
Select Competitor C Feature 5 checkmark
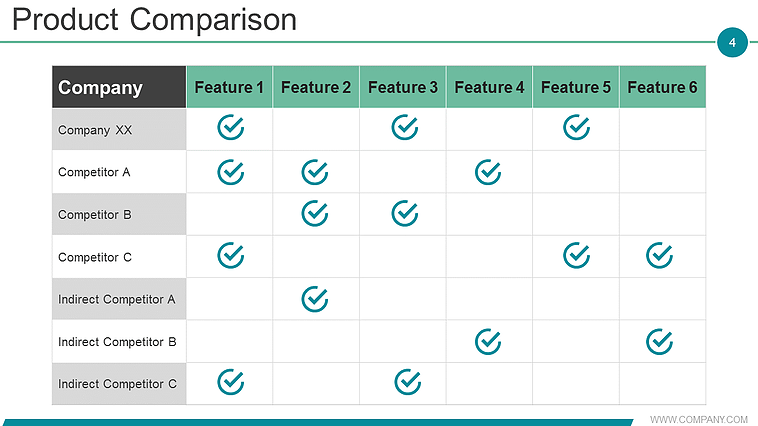coord(576,256)
